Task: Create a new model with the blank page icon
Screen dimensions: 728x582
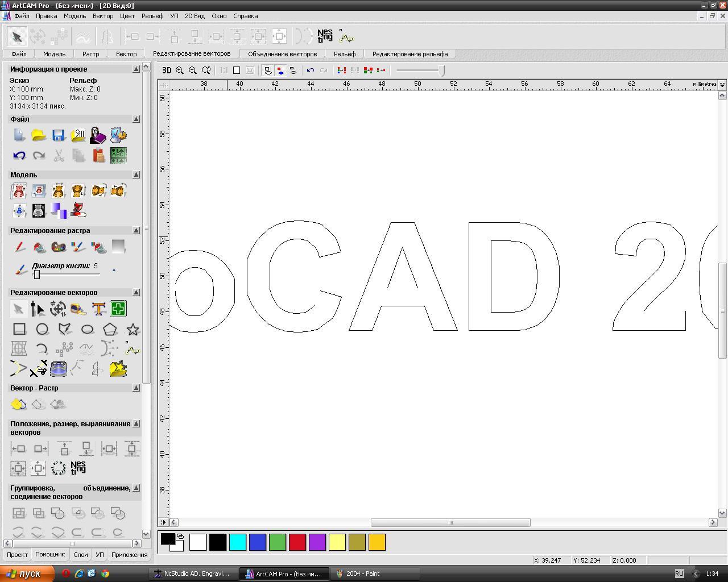Action: click(x=19, y=135)
